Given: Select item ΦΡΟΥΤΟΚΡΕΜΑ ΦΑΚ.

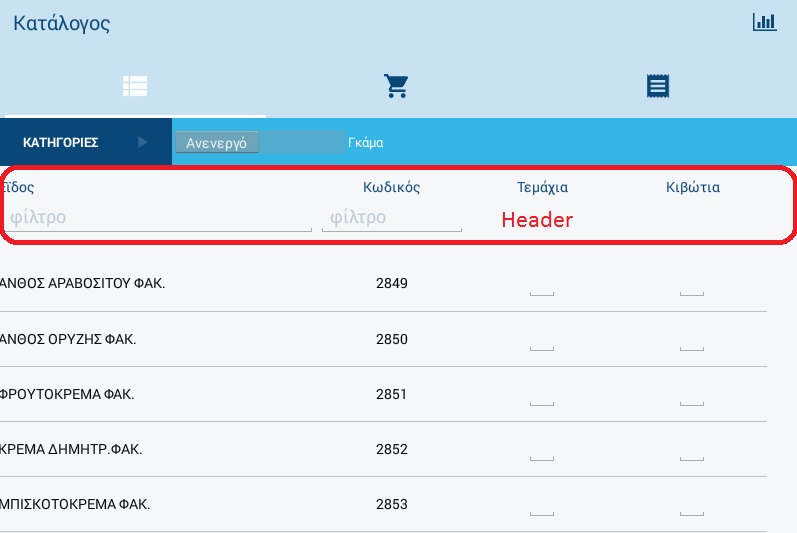Looking at the screenshot, I should (67, 394).
